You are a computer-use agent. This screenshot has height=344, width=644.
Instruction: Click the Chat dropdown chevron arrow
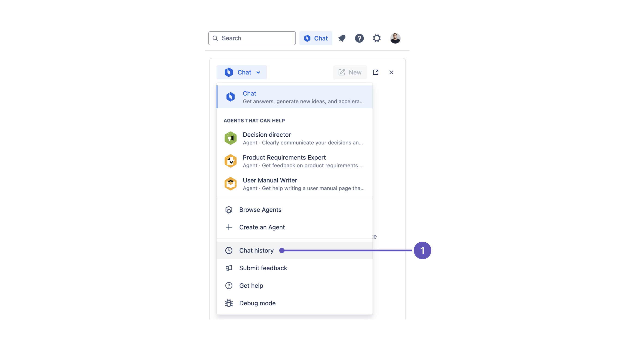(259, 72)
